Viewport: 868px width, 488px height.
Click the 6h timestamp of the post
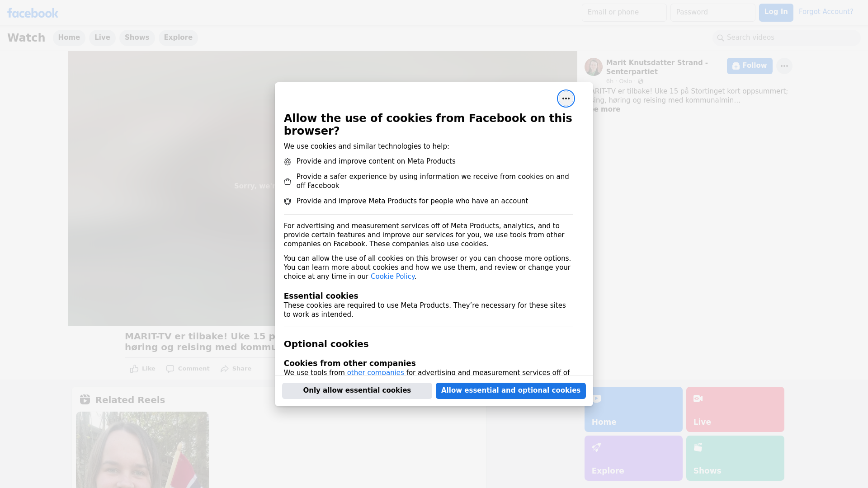[x=609, y=81]
